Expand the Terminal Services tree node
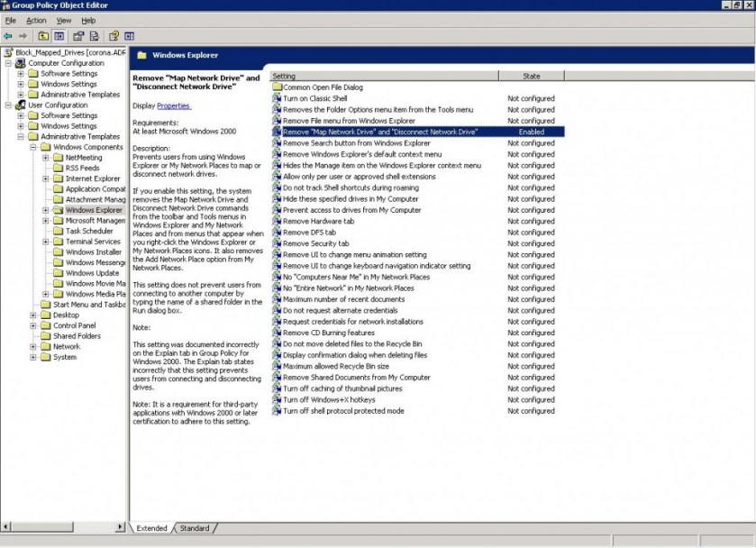This screenshot has height=548, width=756. (46, 242)
